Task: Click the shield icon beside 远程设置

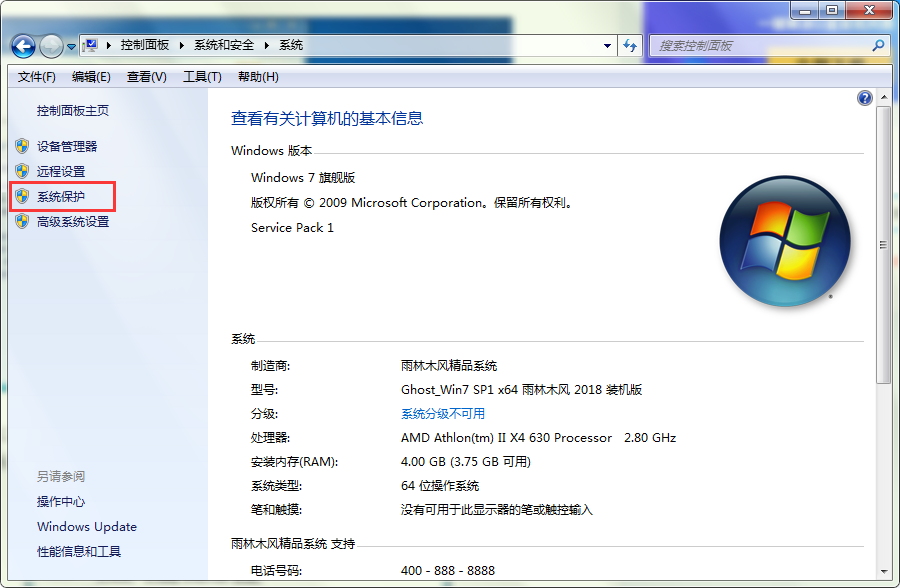Action: [22, 171]
